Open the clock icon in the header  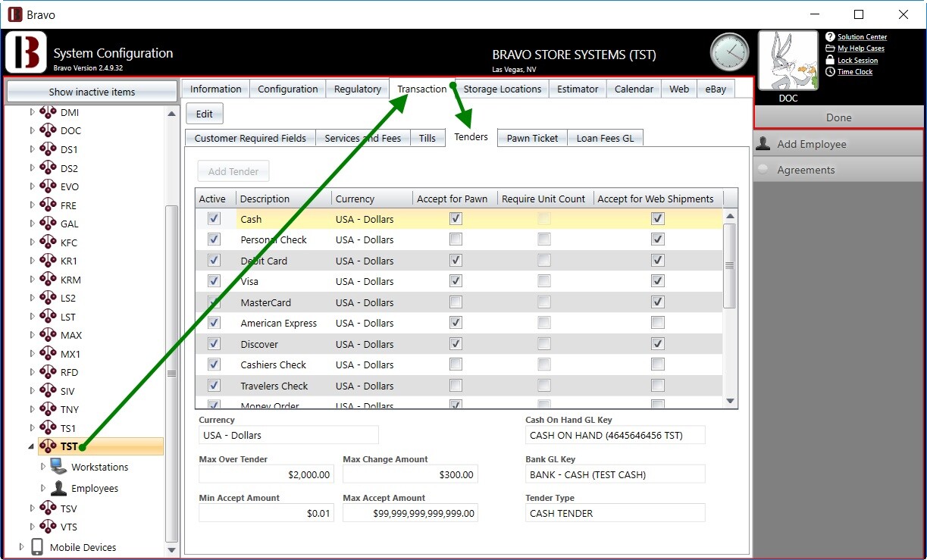pos(729,52)
